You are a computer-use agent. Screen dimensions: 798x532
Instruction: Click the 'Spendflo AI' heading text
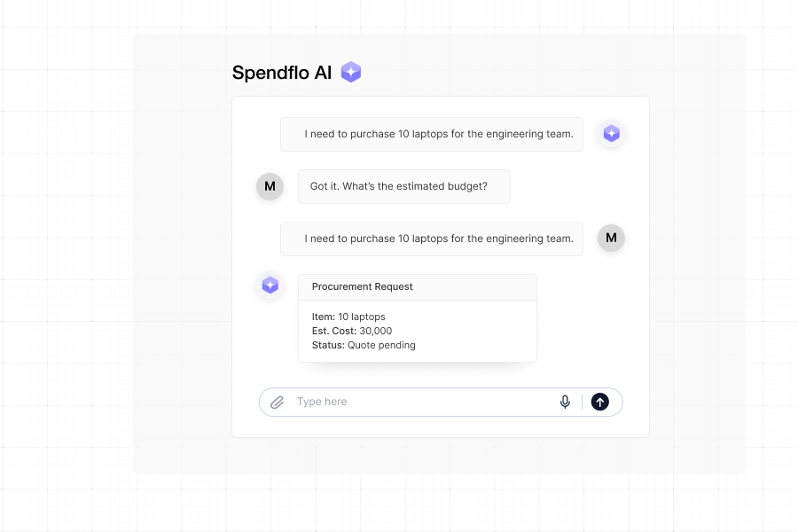click(x=282, y=73)
